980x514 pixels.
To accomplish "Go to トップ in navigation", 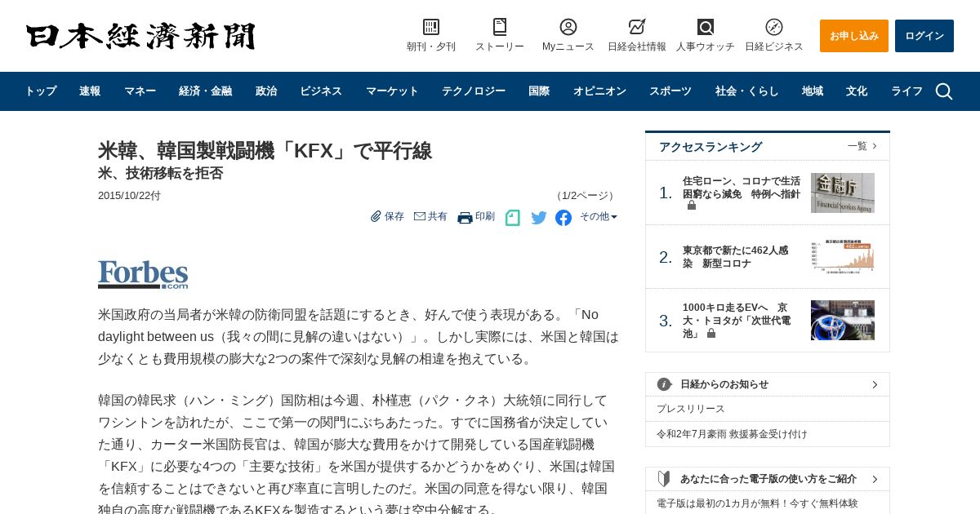I will [40, 91].
